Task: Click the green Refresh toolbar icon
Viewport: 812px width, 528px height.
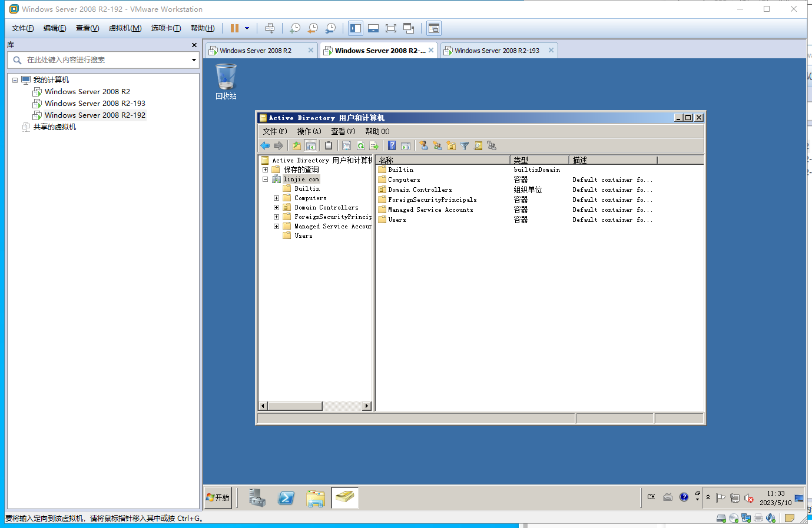Action: pyautogui.click(x=360, y=146)
